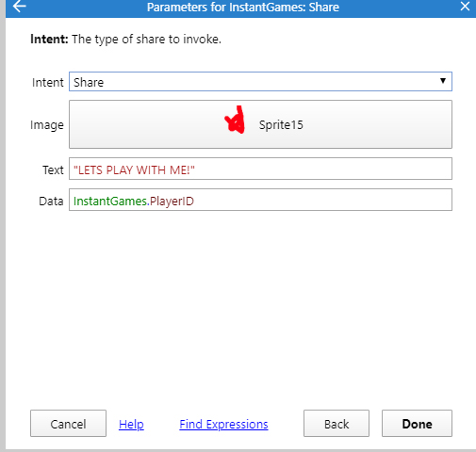
Task: Click the Image parameter label
Action: (47, 125)
